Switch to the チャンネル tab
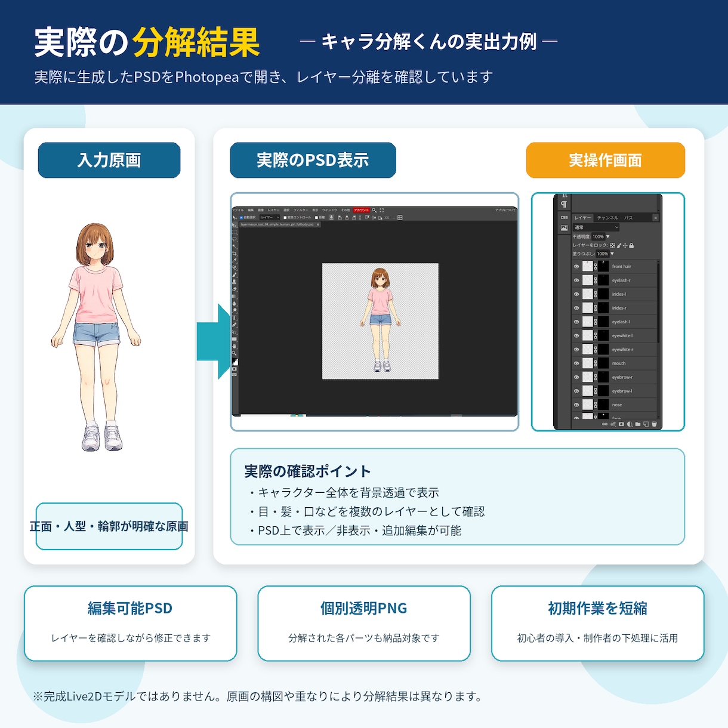The height and width of the screenshot is (728, 728). [x=607, y=218]
